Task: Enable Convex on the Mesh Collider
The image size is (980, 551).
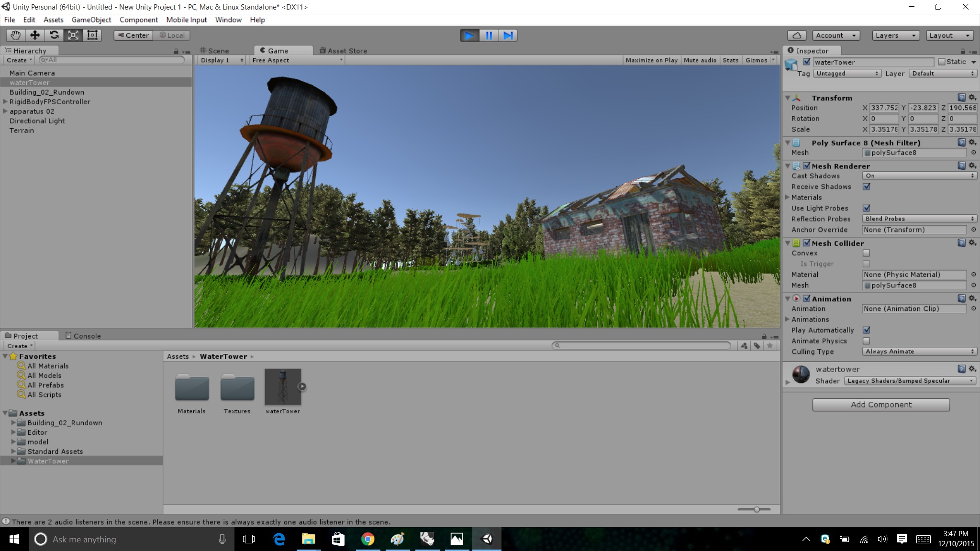Action: click(x=866, y=253)
